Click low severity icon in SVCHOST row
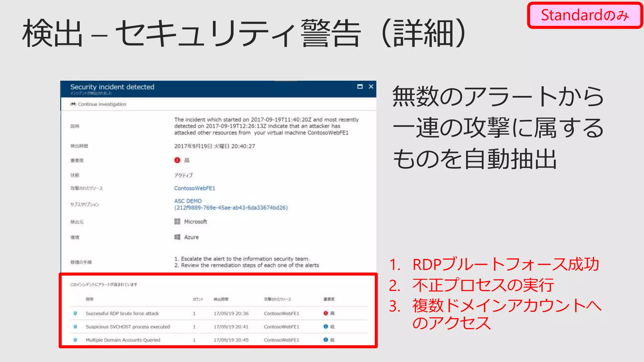This screenshot has height=362, width=644. (326, 326)
